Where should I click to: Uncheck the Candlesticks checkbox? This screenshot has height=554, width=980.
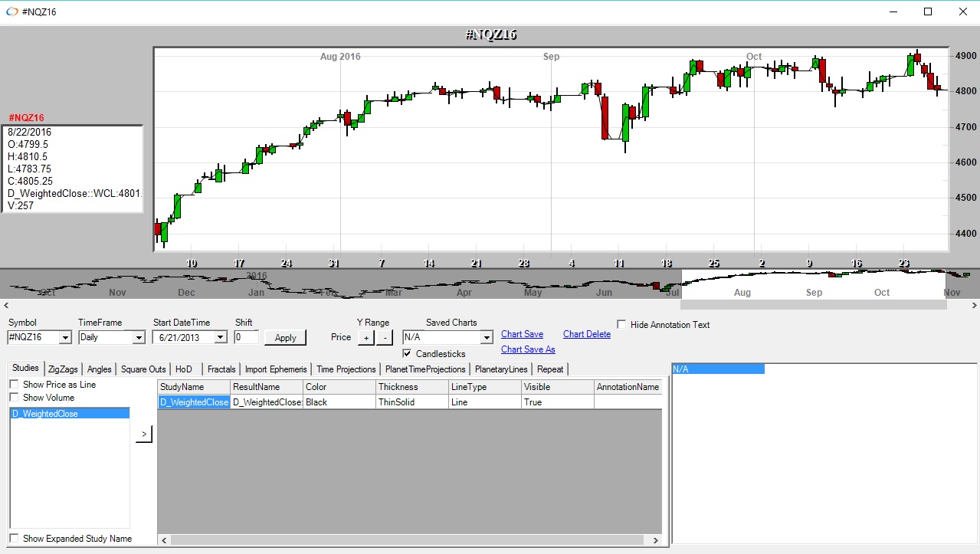[x=408, y=354]
